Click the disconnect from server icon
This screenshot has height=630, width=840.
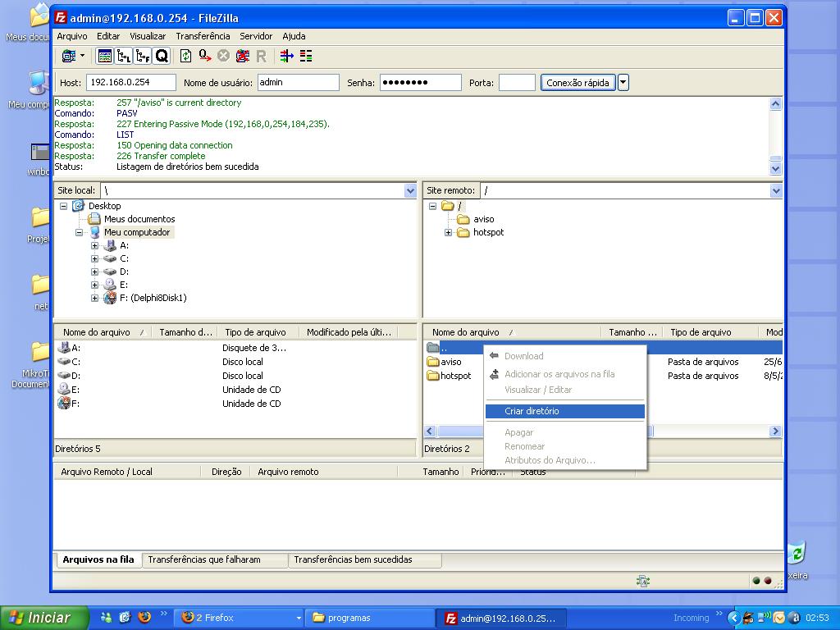click(243, 56)
